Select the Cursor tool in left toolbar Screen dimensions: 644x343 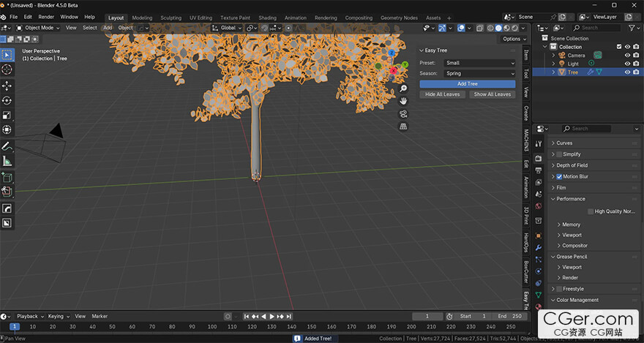tap(7, 69)
